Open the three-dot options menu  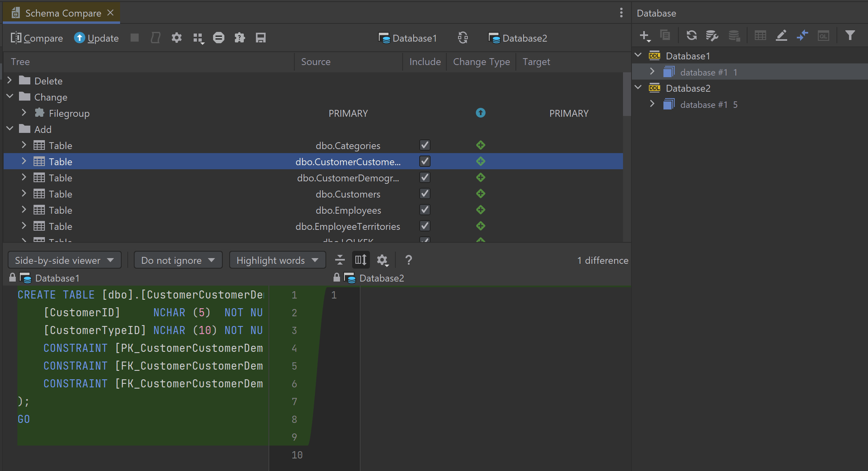(x=621, y=13)
